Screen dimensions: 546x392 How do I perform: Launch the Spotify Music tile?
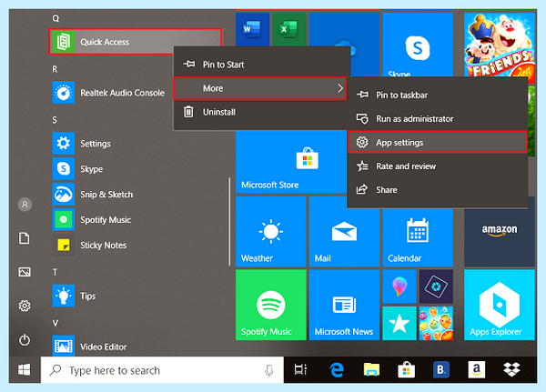[271, 305]
